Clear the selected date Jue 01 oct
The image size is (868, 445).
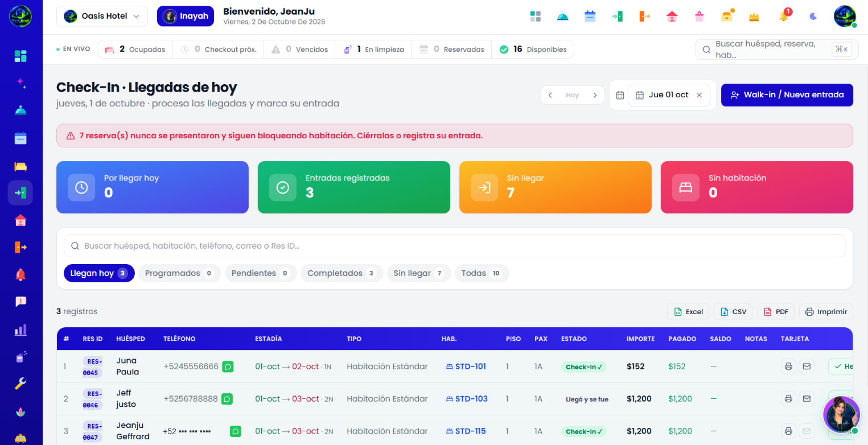coord(700,95)
